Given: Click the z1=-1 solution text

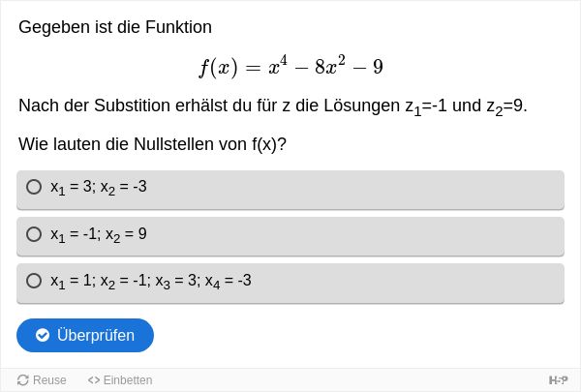Looking at the screenshot, I should pos(426,106).
